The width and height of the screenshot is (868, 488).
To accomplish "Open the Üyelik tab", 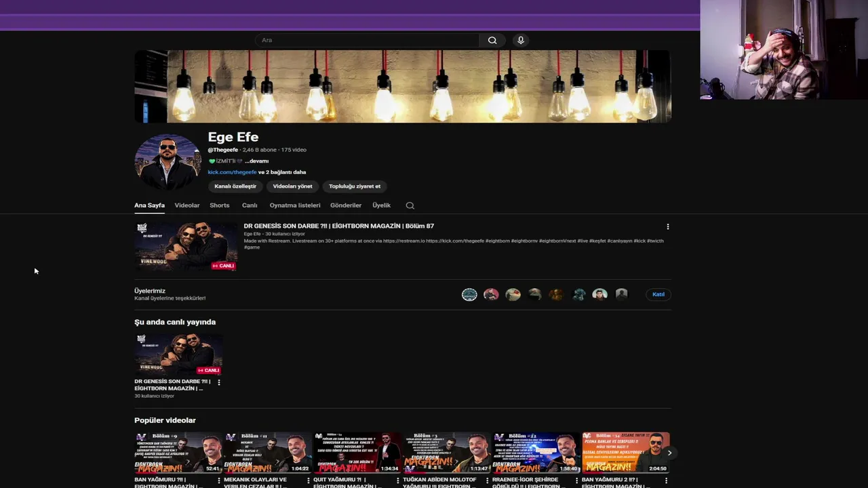I will tap(381, 205).
